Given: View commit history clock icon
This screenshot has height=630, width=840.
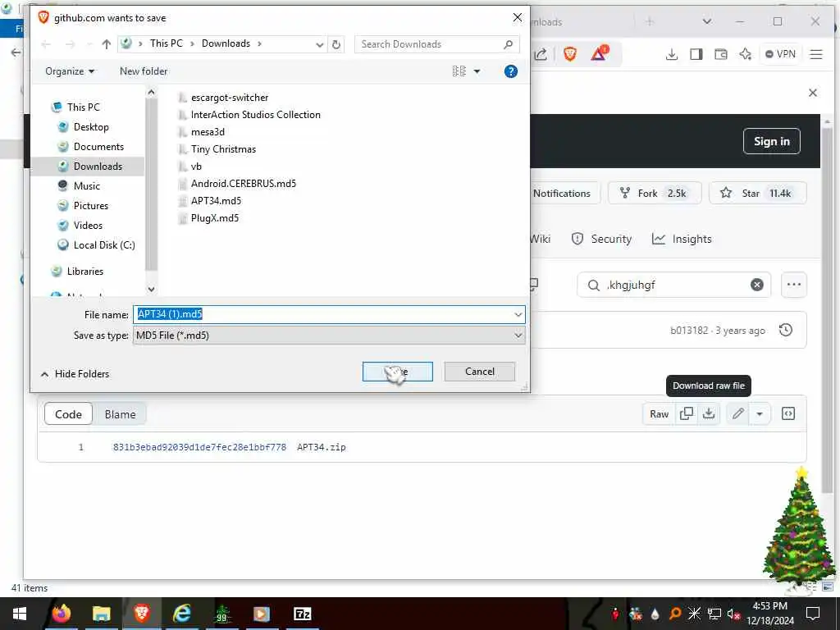Looking at the screenshot, I should [x=785, y=330].
